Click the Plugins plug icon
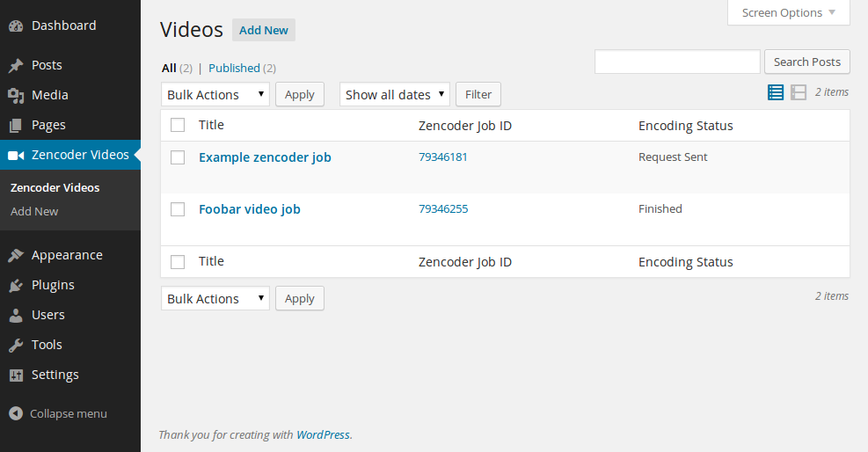Screen dimensions: 868x452 click(x=16, y=285)
